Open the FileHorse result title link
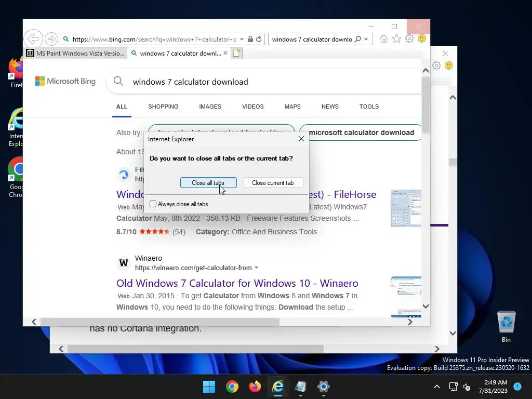The height and width of the screenshot is (399, 532). click(342, 194)
